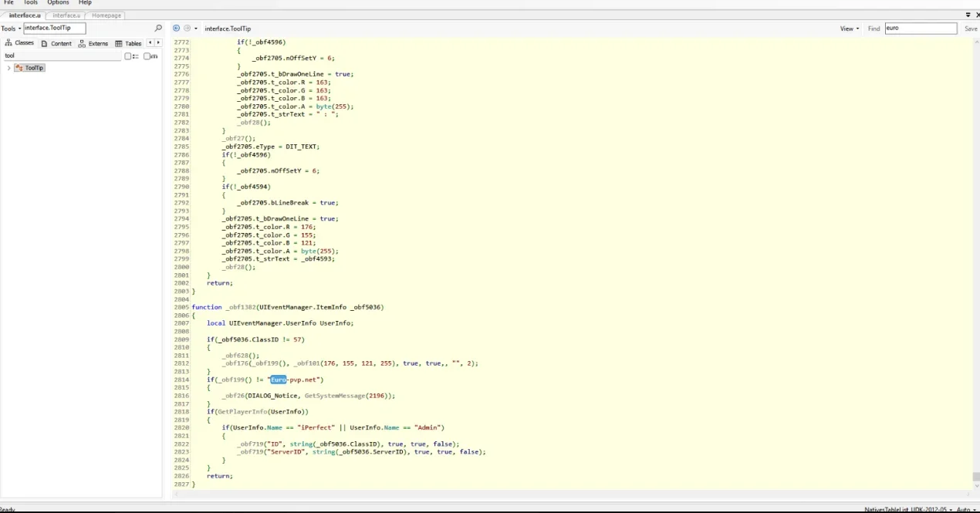Open navigation history dropdown arrow

pos(196,29)
